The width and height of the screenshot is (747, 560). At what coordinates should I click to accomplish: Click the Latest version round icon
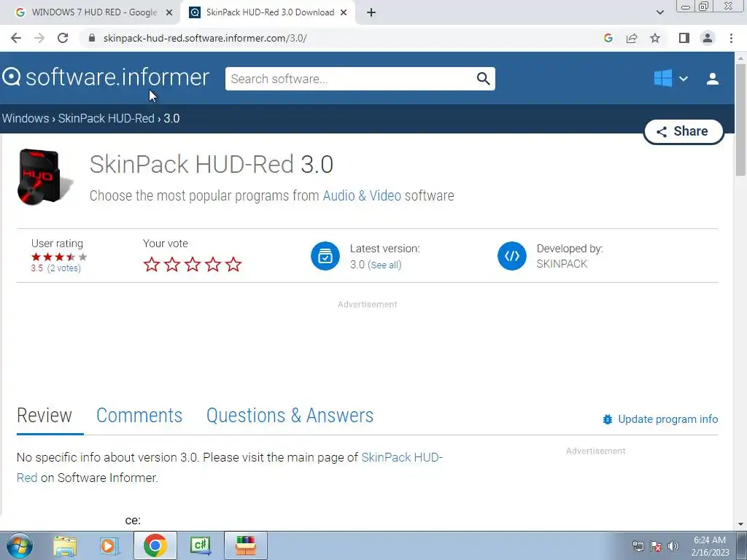pos(325,256)
